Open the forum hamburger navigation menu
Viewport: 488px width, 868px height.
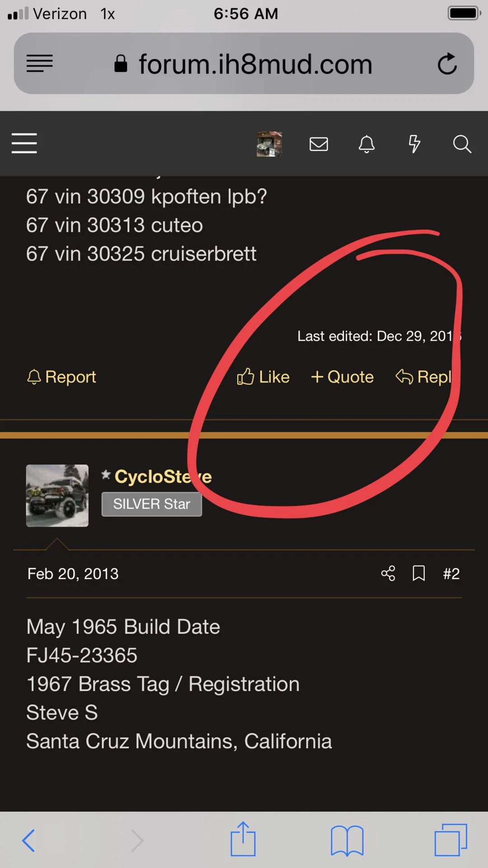click(24, 143)
